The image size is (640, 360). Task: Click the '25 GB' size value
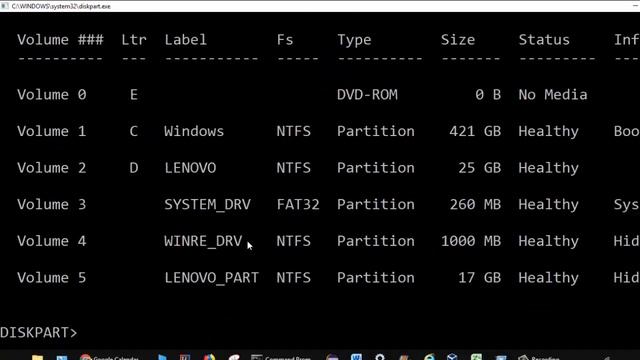[x=480, y=168]
